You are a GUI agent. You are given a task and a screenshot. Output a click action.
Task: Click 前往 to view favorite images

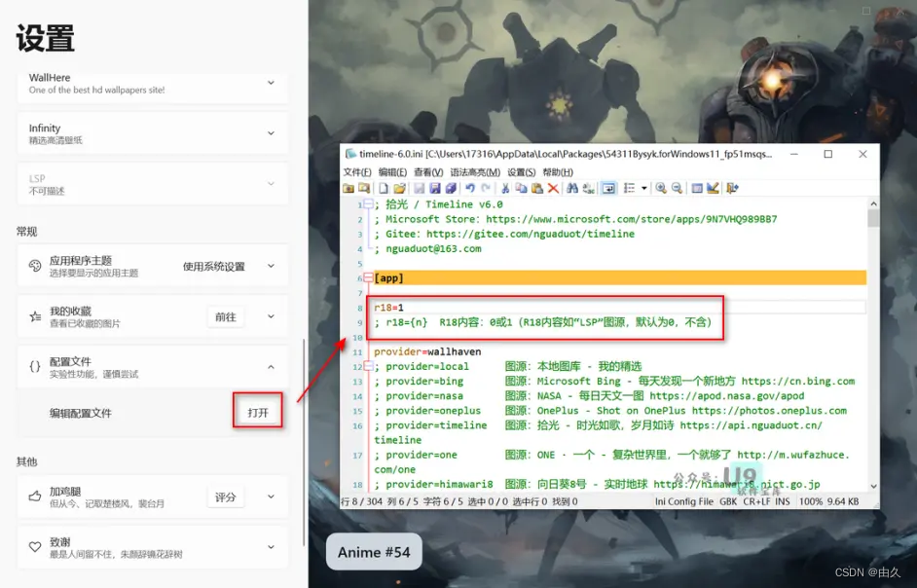tap(225, 317)
